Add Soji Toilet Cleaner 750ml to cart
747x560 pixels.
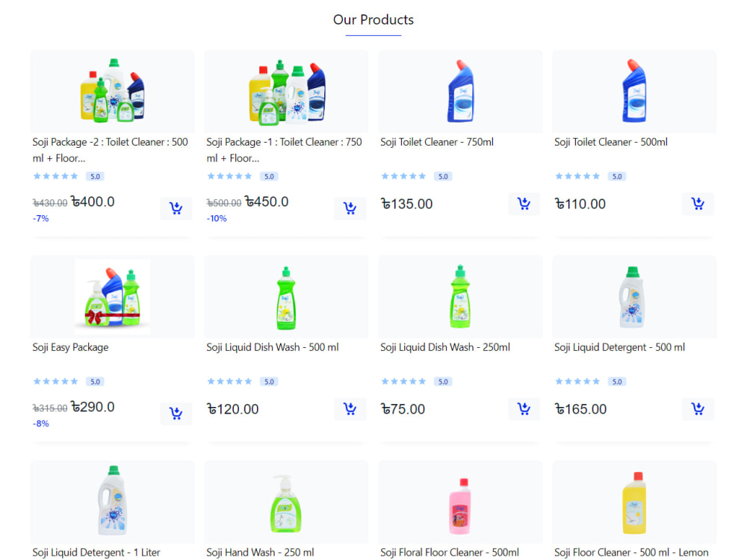pyautogui.click(x=524, y=204)
